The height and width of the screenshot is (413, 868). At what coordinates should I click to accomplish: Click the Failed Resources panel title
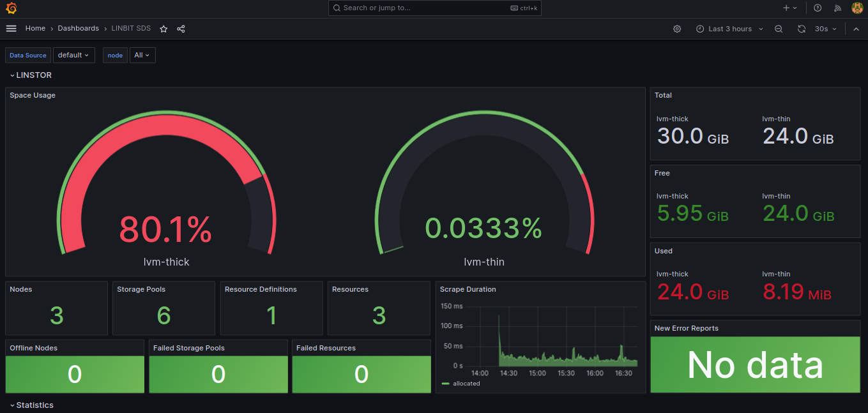coord(326,348)
